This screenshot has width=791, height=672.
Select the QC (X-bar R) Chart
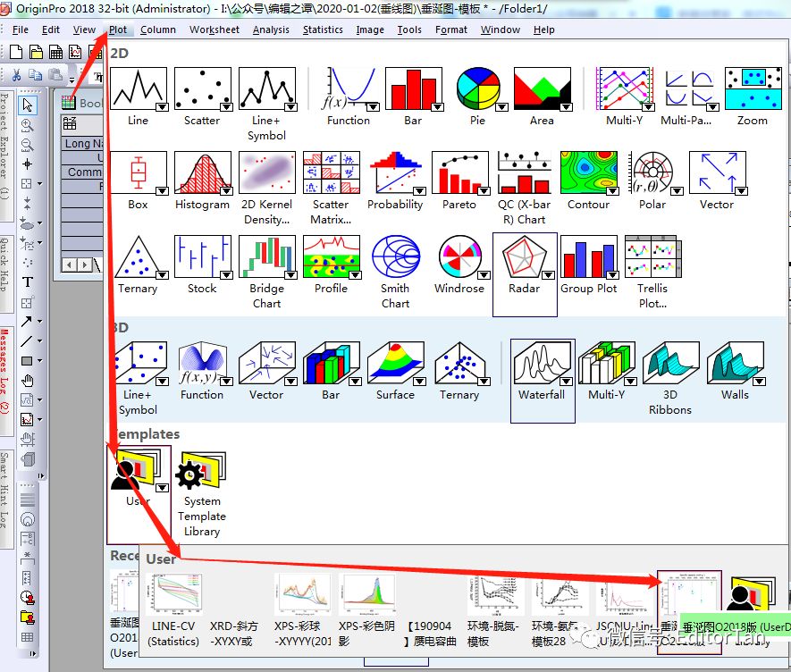525,172
